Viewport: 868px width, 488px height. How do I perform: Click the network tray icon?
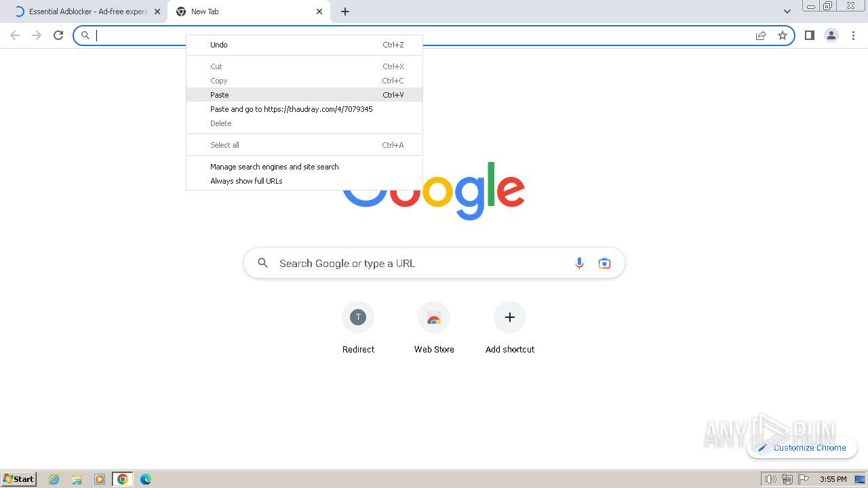[x=787, y=479]
